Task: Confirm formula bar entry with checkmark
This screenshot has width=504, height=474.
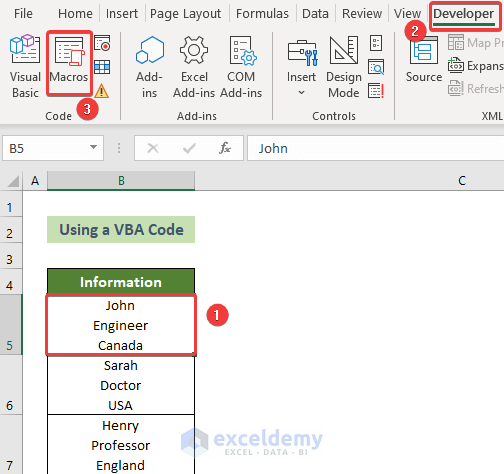Action: pos(189,148)
